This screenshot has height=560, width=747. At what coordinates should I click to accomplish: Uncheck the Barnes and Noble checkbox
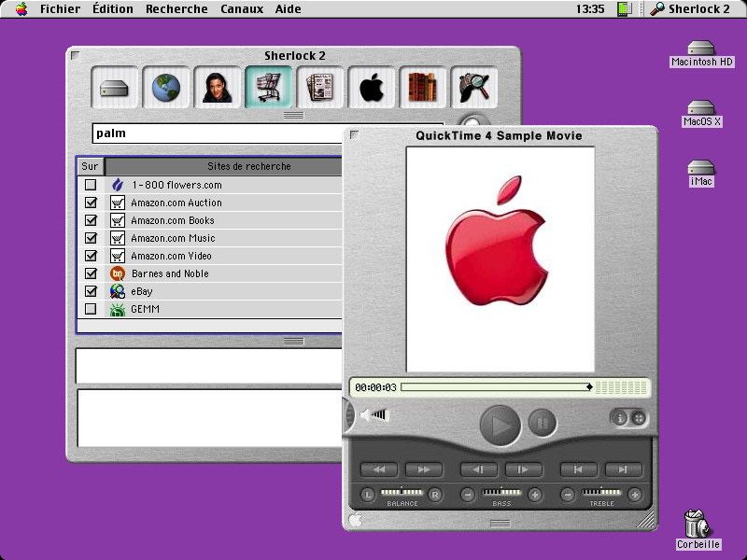pyautogui.click(x=91, y=273)
